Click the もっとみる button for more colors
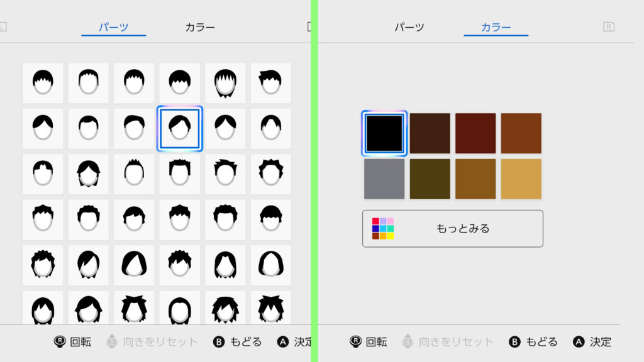This screenshot has height=362, width=644. click(452, 229)
